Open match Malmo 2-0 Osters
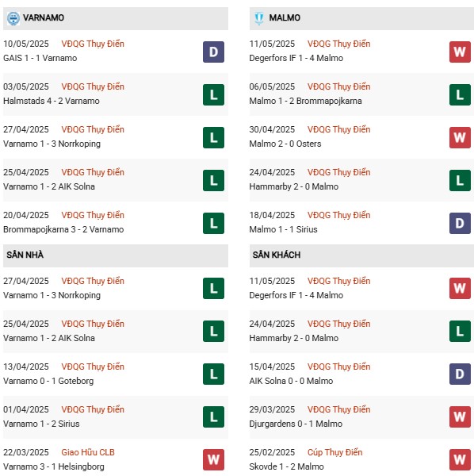This screenshot has height=476, width=474. pyautogui.click(x=285, y=144)
